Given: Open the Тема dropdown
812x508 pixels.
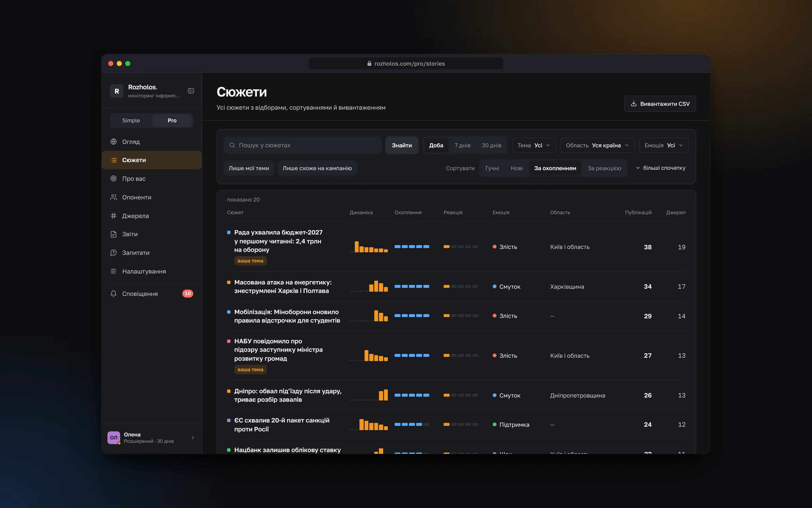Looking at the screenshot, I should [534, 145].
